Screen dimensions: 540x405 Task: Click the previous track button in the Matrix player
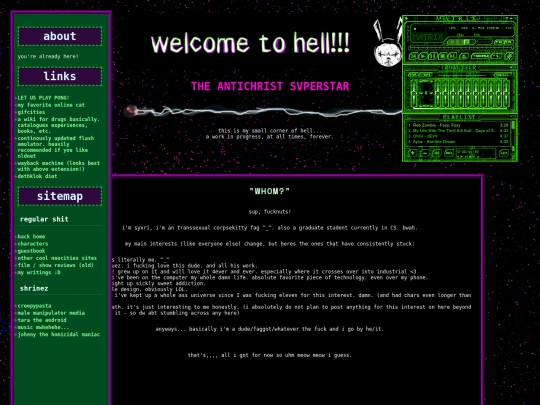pos(413,56)
